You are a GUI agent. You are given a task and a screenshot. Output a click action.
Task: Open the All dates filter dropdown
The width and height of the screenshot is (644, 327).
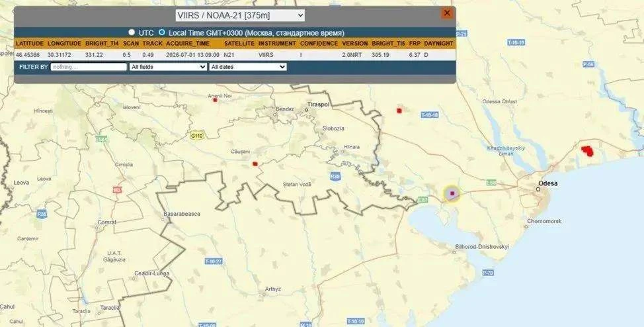[248, 67]
